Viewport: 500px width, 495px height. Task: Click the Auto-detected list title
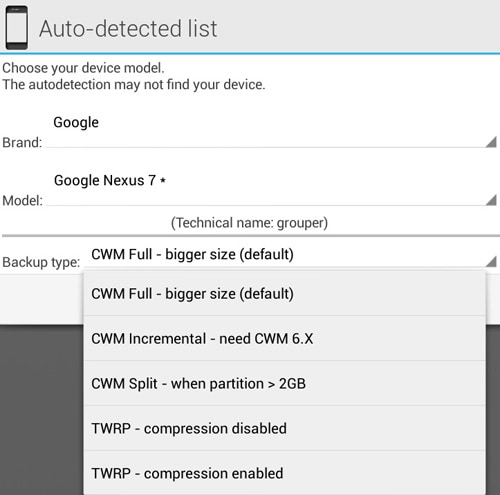128,29
